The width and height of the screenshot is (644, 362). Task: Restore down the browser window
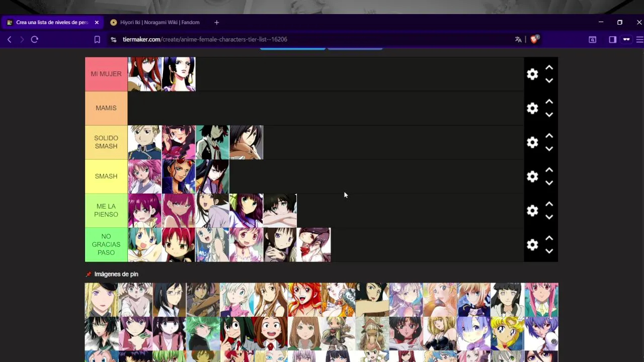tap(620, 22)
